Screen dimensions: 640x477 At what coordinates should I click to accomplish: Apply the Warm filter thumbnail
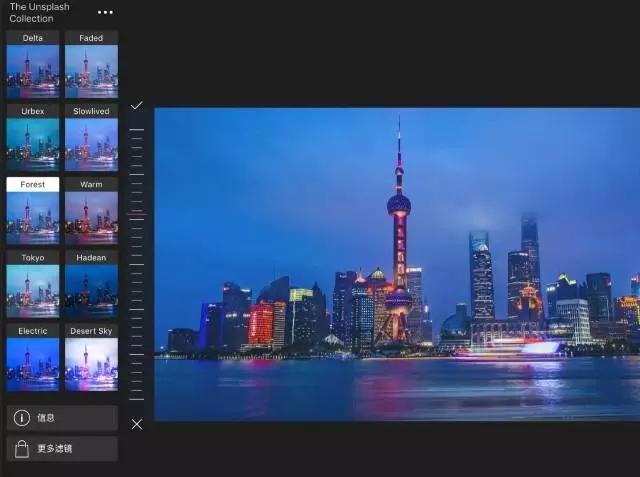(x=91, y=211)
